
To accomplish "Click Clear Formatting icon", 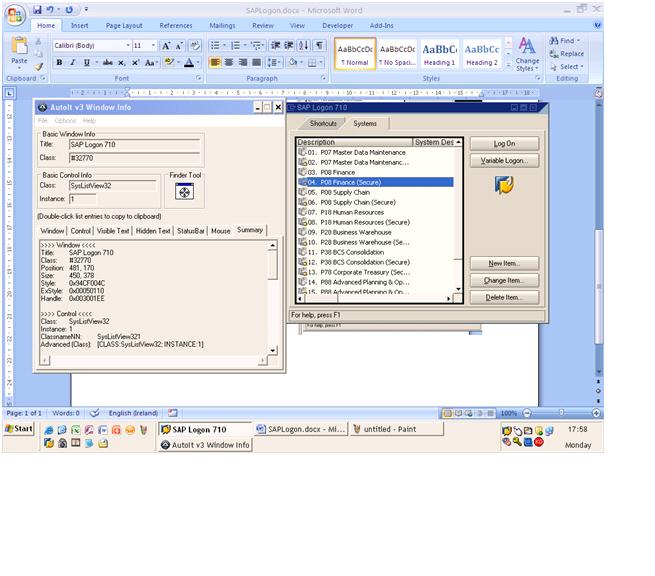I will (x=195, y=46).
